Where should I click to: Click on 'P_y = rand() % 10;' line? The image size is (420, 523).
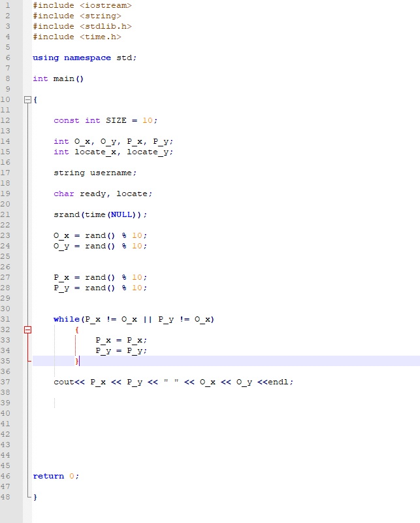[101, 288]
